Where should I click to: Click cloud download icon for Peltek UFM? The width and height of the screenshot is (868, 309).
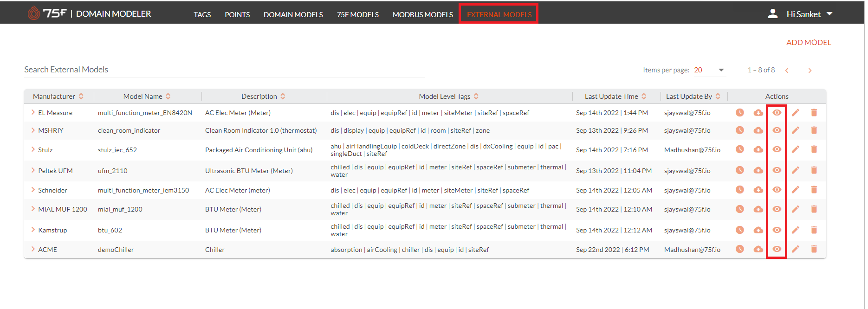[758, 170]
